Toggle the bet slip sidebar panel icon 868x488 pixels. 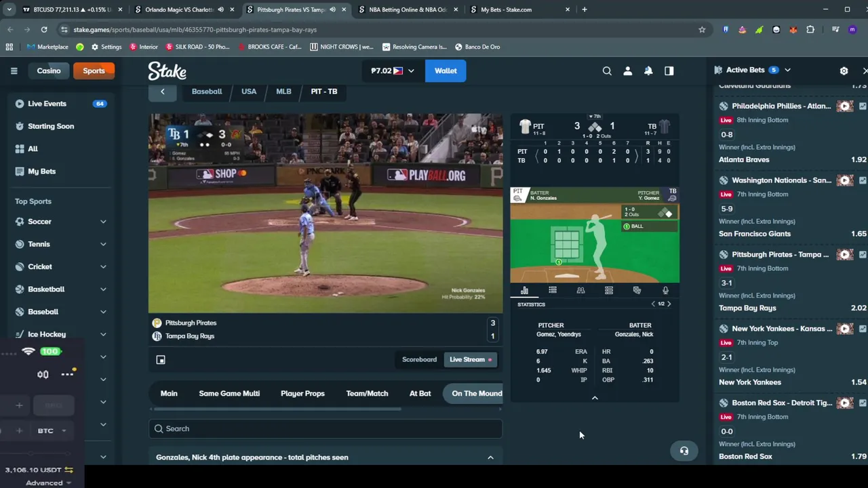click(x=669, y=70)
